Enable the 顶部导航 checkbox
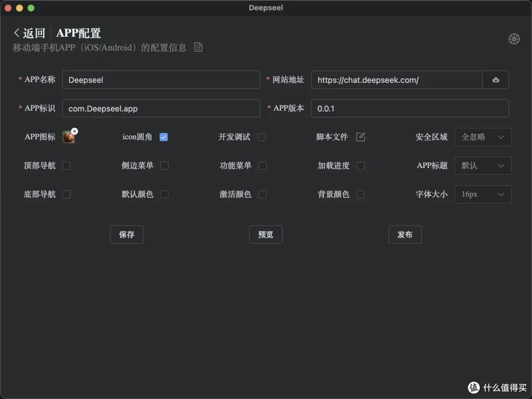 pos(66,166)
